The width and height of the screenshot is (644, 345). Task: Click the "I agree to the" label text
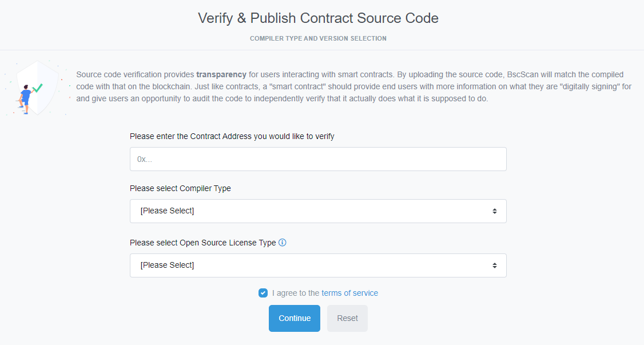[295, 293]
